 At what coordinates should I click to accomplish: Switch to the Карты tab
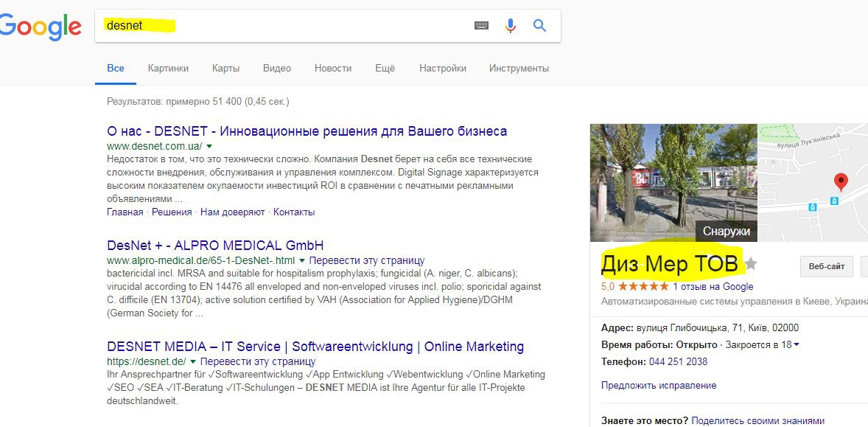click(226, 68)
